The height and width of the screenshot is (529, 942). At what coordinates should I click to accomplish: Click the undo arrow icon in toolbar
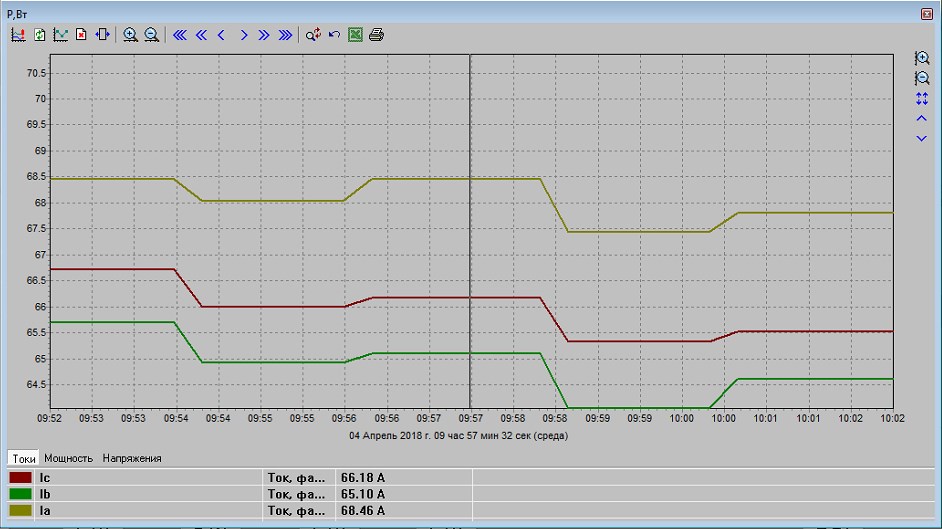click(334, 35)
